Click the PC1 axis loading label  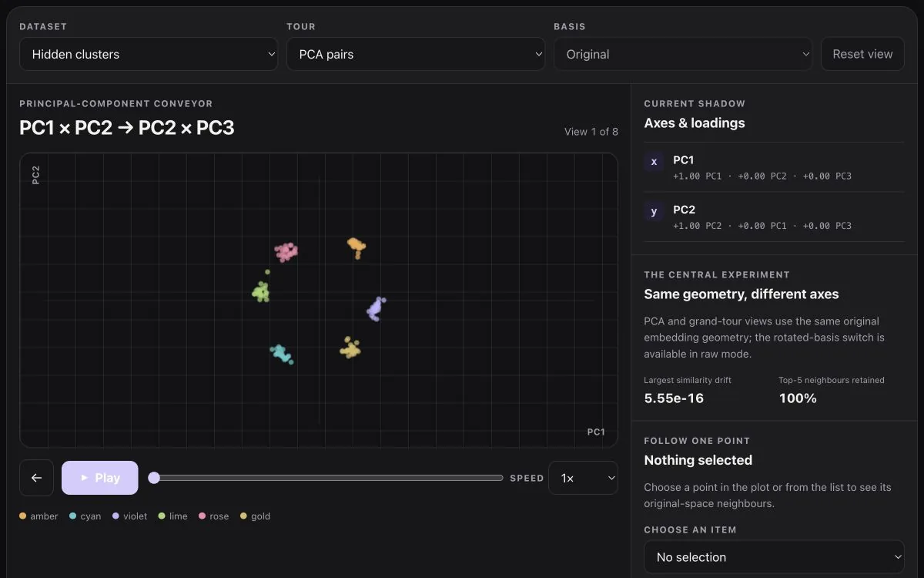(x=684, y=160)
